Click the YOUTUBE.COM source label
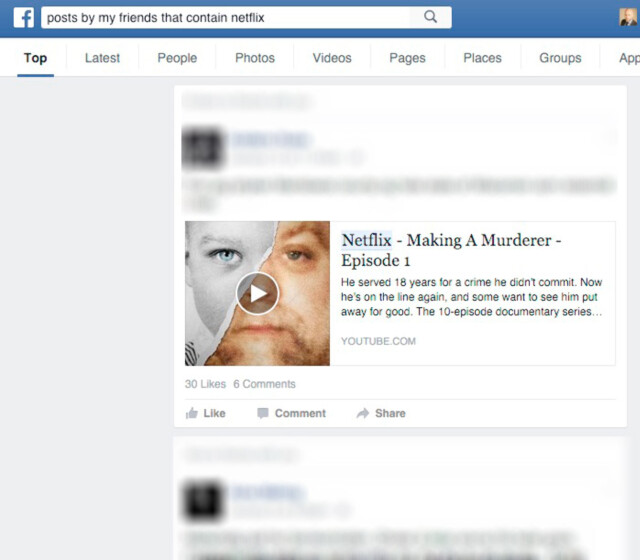The image size is (640, 560). (378, 341)
